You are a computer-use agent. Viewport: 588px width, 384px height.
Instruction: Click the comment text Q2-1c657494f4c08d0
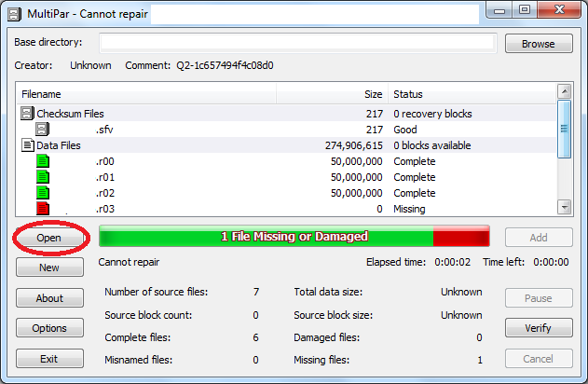225,65
